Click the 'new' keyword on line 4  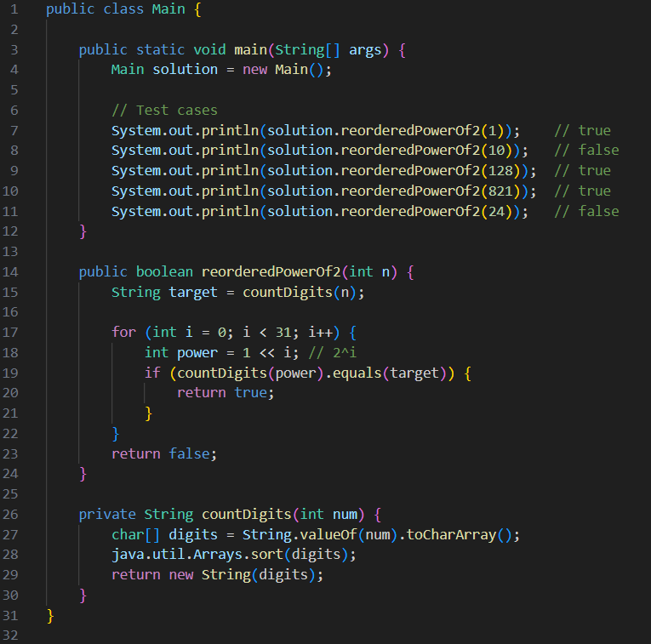click(x=254, y=69)
